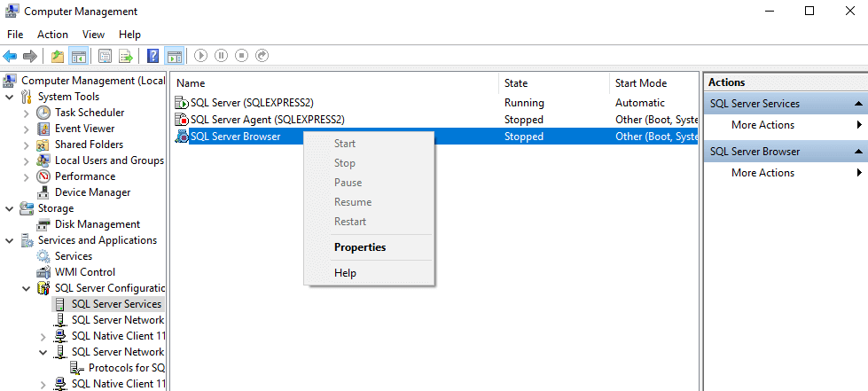
Task: Select the SQL Server Agent (SQLEXPRESS2) row name
Action: (x=268, y=120)
